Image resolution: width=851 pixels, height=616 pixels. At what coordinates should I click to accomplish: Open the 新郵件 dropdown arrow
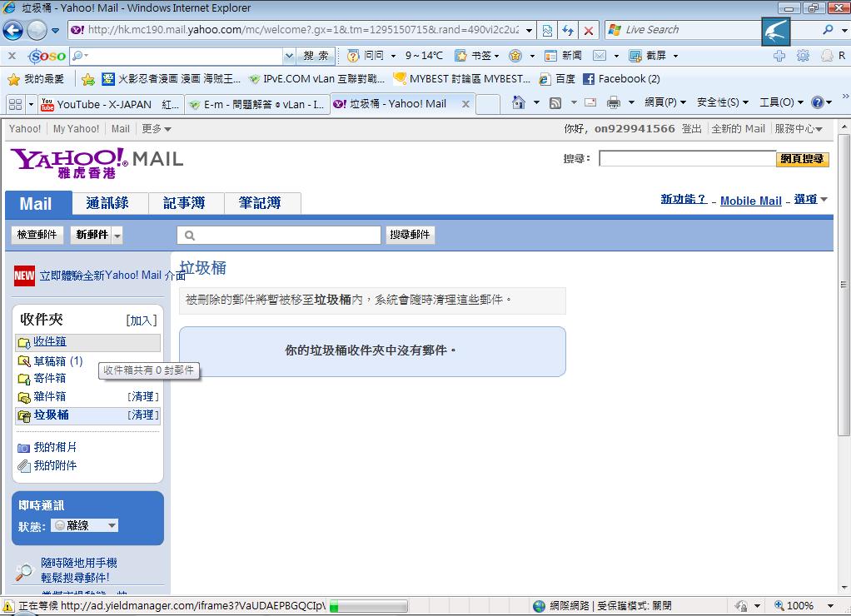pos(117,236)
